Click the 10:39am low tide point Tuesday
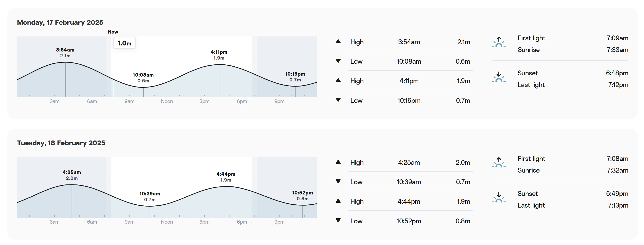 point(150,206)
